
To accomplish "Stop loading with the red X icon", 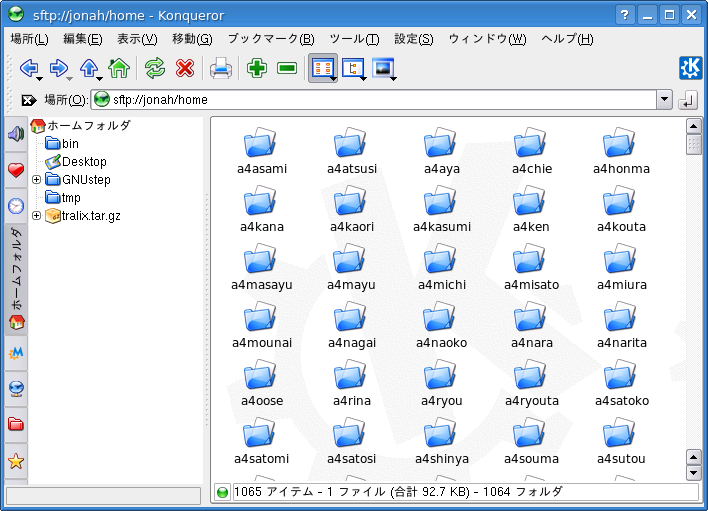I will click(x=185, y=69).
